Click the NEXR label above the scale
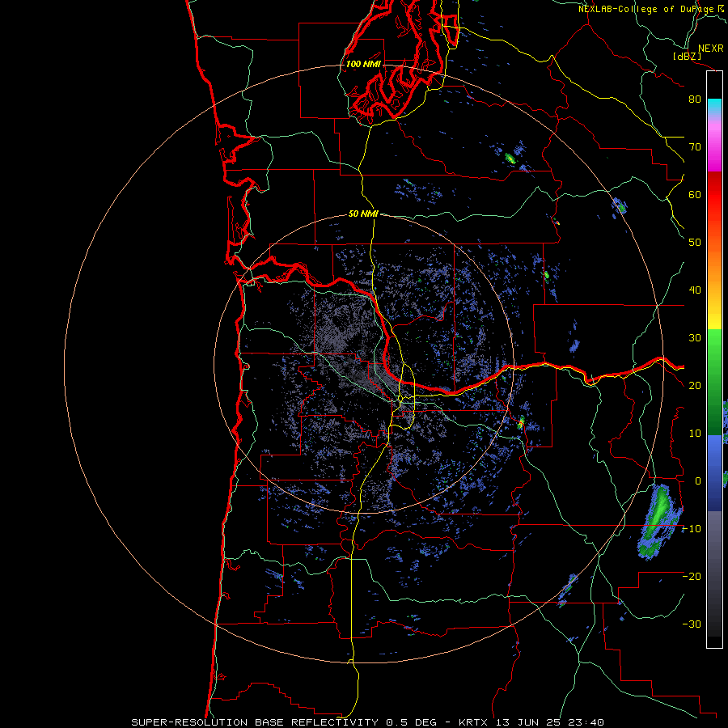 (x=710, y=49)
